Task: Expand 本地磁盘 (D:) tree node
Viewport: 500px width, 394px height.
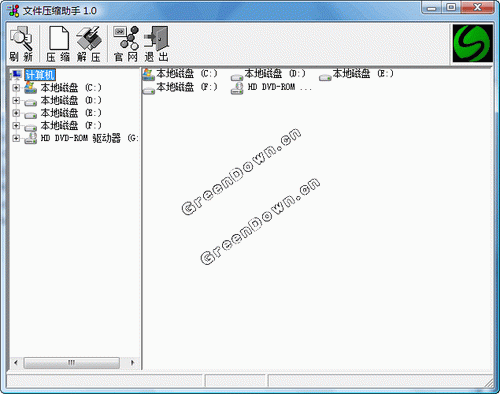Action: 16,100
